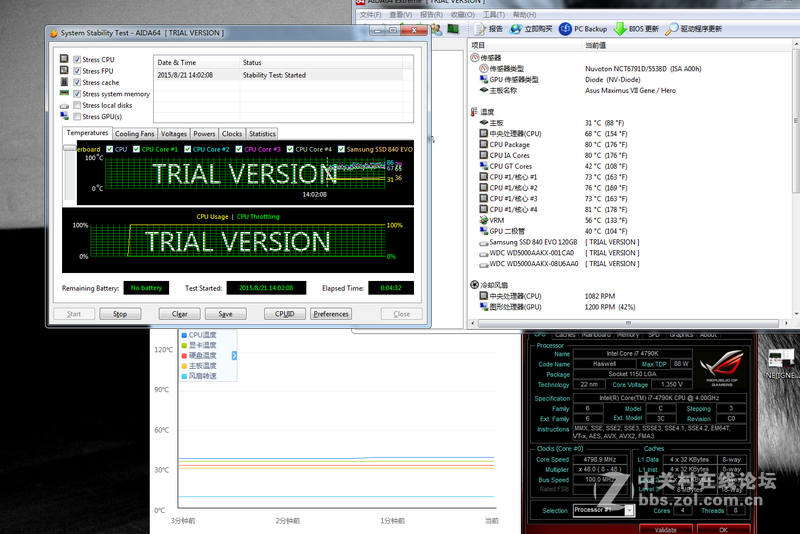Click driver update (驱动程序更新) magnifier icon

(673, 29)
